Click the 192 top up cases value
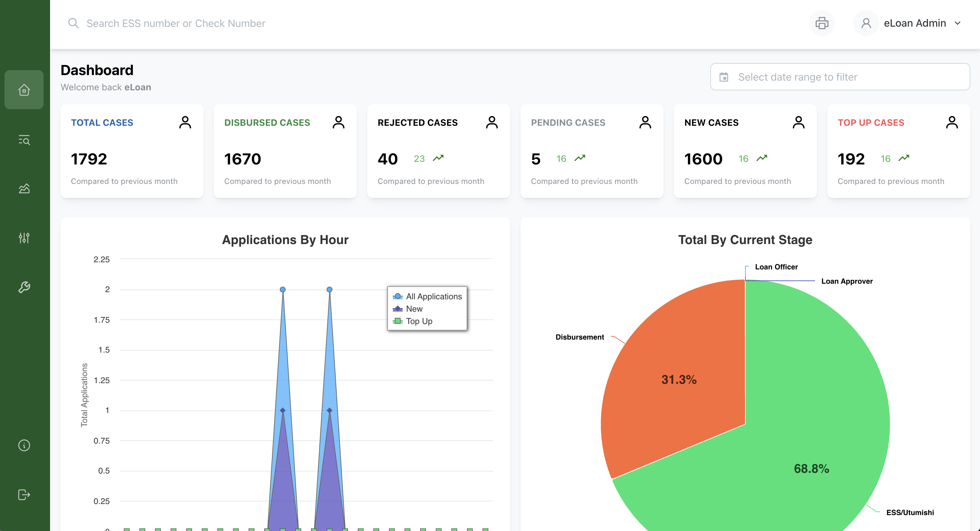The width and height of the screenshot is (980, 531). [x=851, y=159]
